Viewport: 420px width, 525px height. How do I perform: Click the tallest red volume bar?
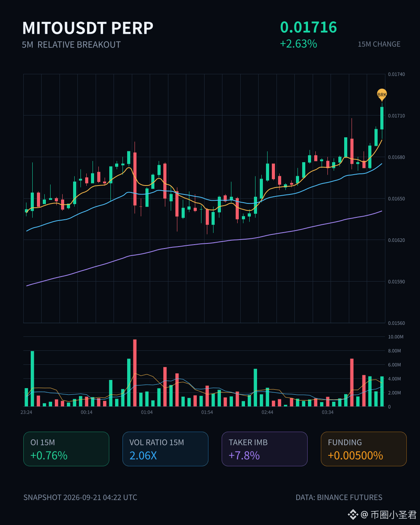(135, 373)
